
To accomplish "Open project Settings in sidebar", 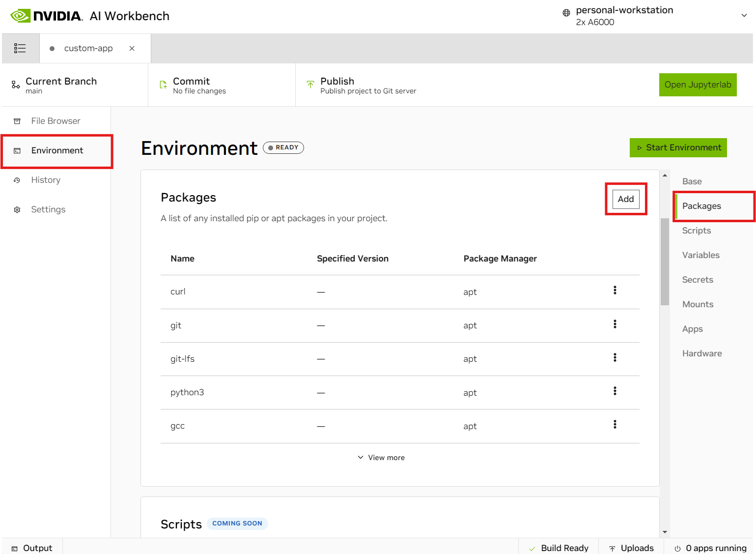I will 48,209.
